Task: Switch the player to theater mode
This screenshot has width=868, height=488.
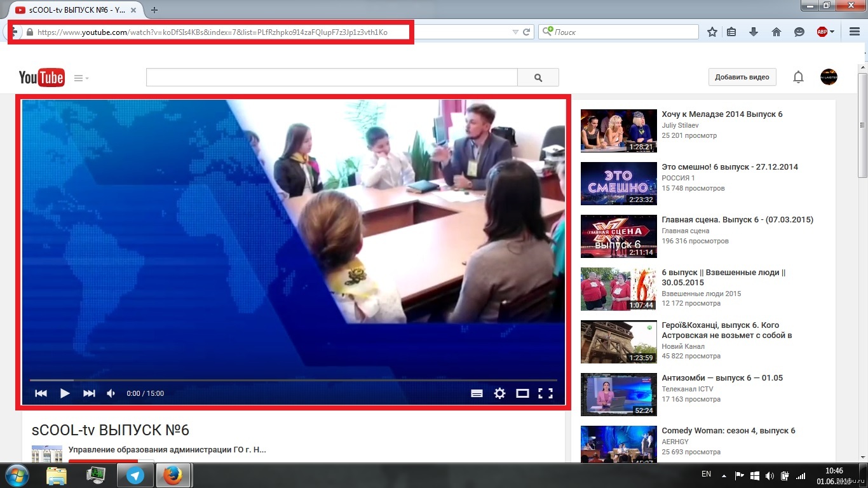Action: (522, 393)
